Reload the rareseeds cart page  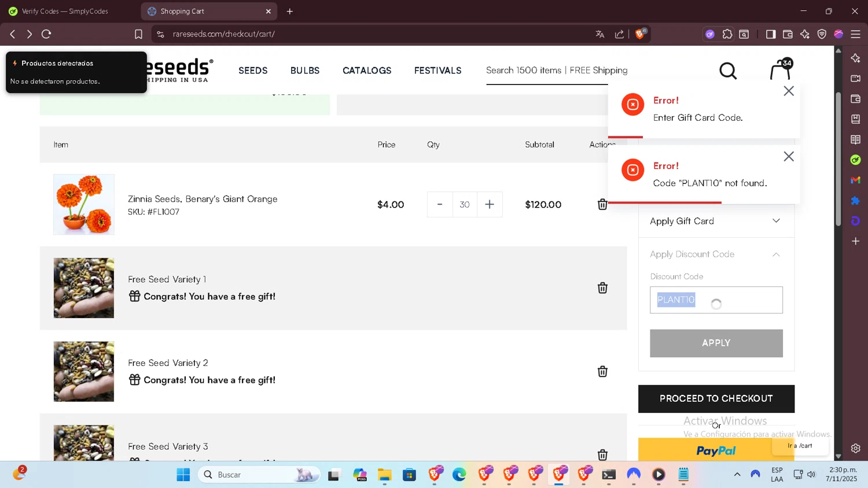coord(46,34)
